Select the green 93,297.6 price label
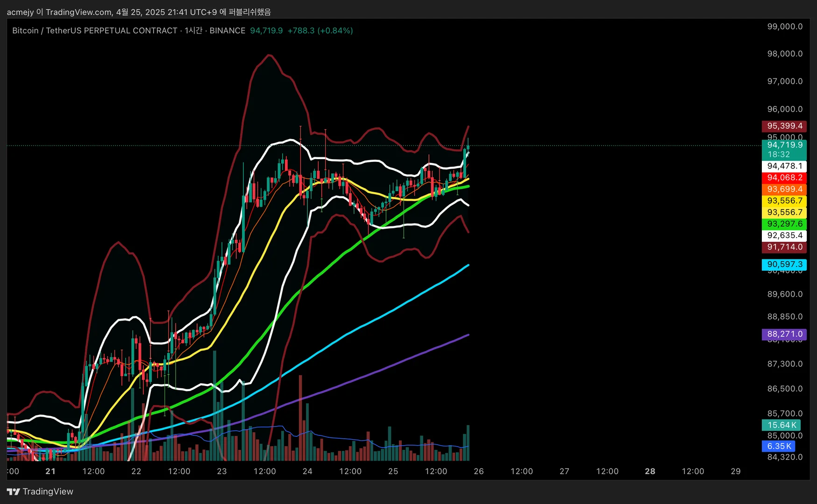817x504 pixels. tap(784, 224)
